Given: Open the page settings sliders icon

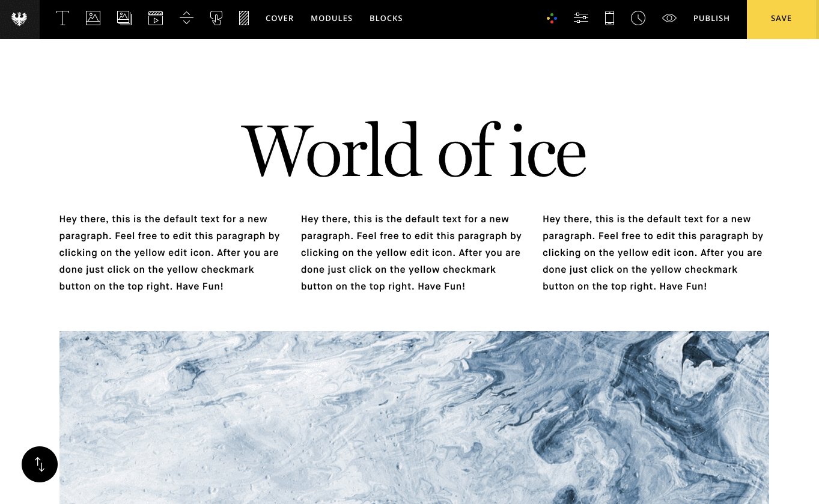Looking at the screenshot, I should pyautogui.click(x=580, y=19).
